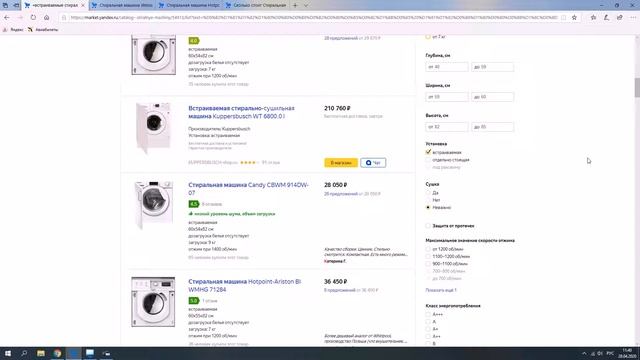Open a new tab with plus icon
640x360 pixels.
[295, 5]
